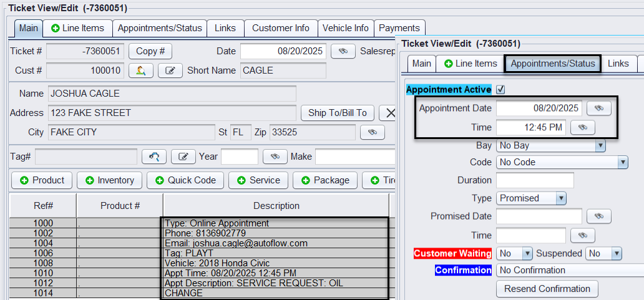This screenshot has height=300, width=644.
Task: Click the customer search icon beside Cust #
Action: pyautogui.click(x=141, y=70)
